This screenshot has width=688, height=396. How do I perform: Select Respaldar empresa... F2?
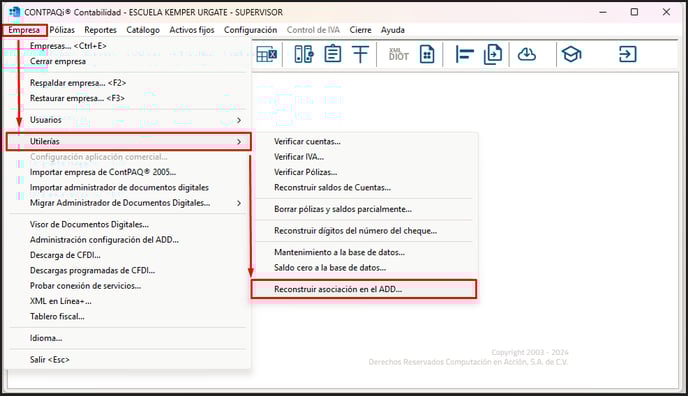128,83
